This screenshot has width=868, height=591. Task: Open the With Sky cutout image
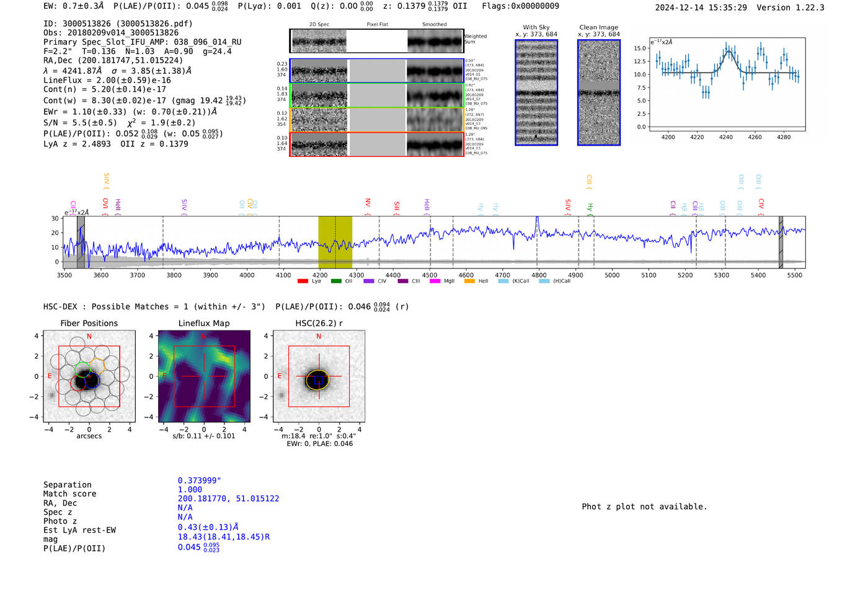point(536,92)
